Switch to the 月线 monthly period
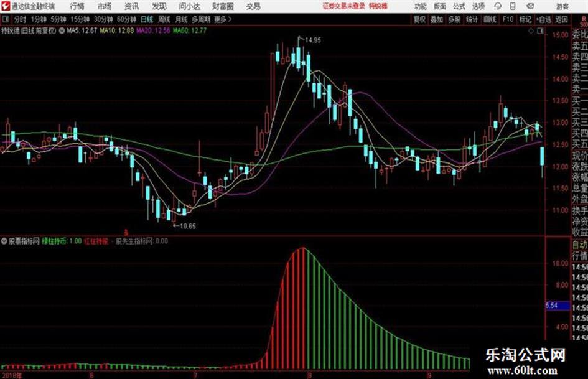The height and width of the screenshot is (379, 588). pos(182,19)
